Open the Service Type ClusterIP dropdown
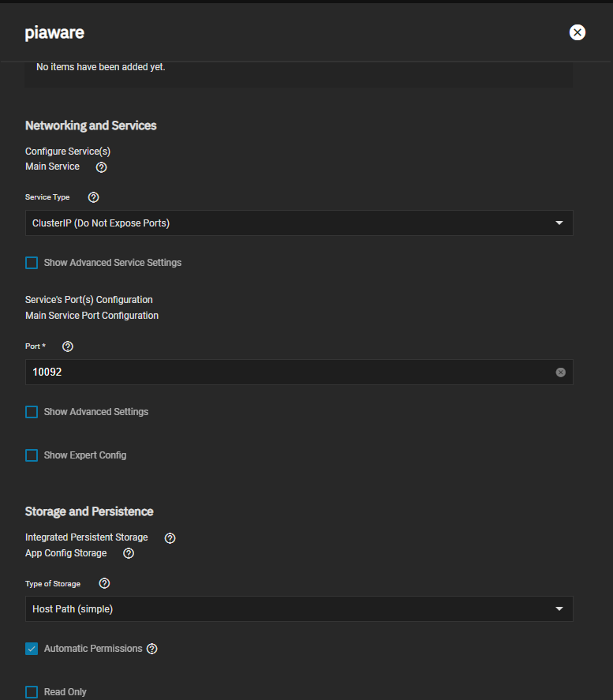The width and height of the screenshot is (613, 700). click(299, 223)
